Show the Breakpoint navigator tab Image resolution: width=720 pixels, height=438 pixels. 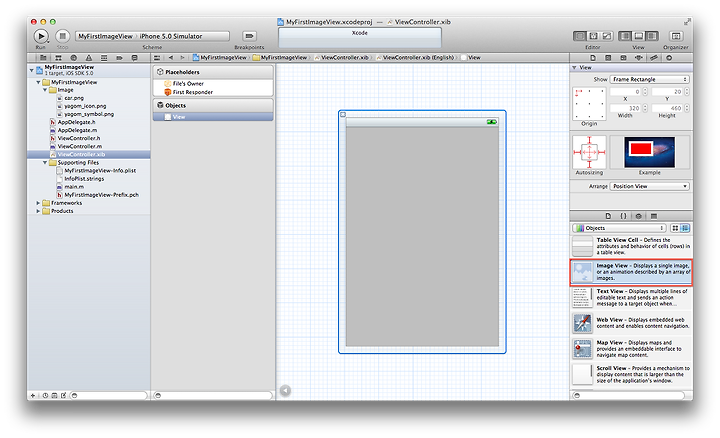[119, 58]
